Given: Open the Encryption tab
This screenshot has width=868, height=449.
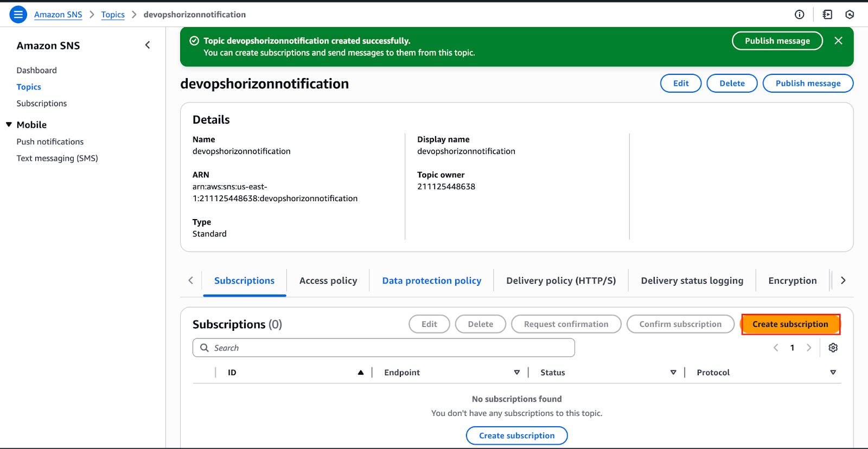Looking at the screenshot, I should [x=793, y=281].
